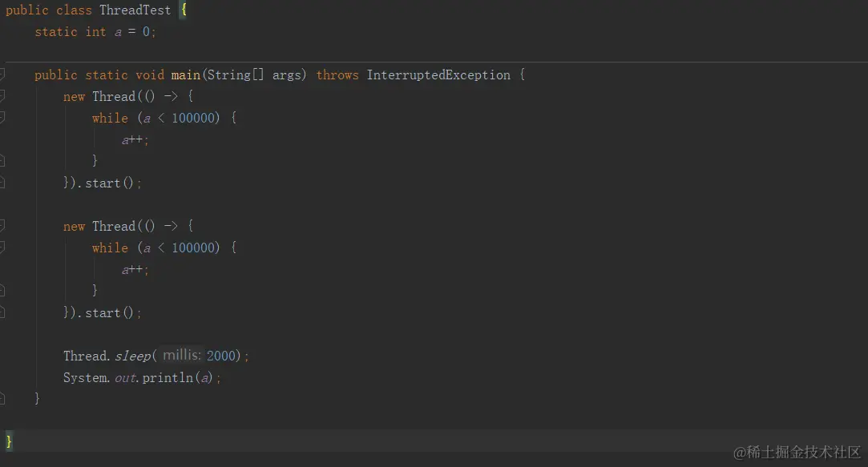This screenshot has height=467, width=868.
Task: Click fold end marker at main's closing brace
Action: (2, 398)
